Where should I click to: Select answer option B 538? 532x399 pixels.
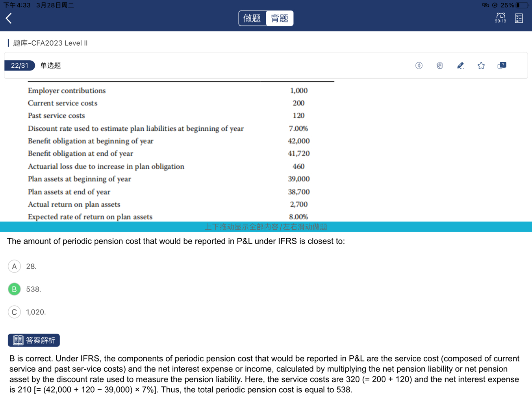point(15,289)
